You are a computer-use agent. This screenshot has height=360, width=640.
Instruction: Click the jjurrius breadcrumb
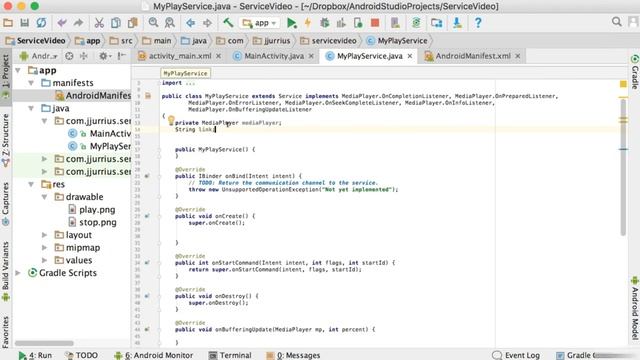click(271, 41)
